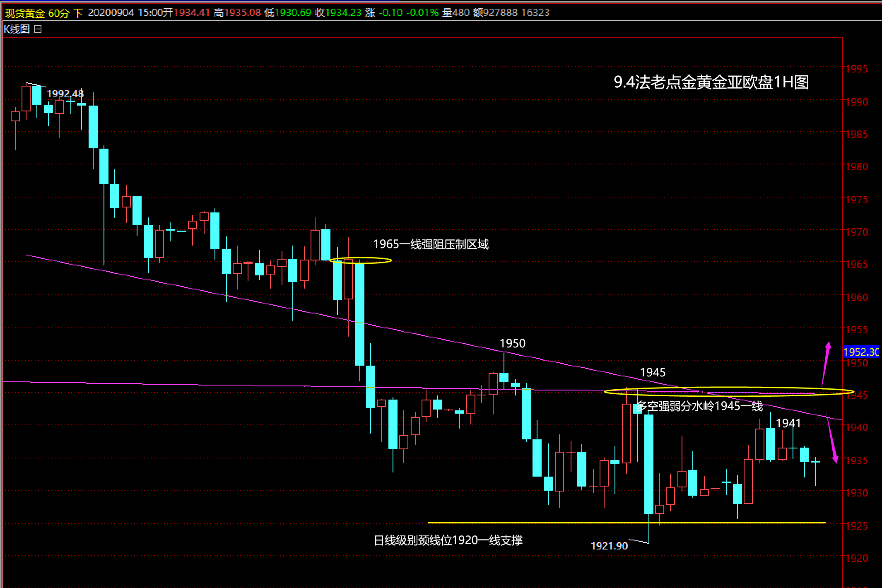Select the 多空强弱分水岭1945一线 annotation
882x588 pixels.
(x=700, y=406)
